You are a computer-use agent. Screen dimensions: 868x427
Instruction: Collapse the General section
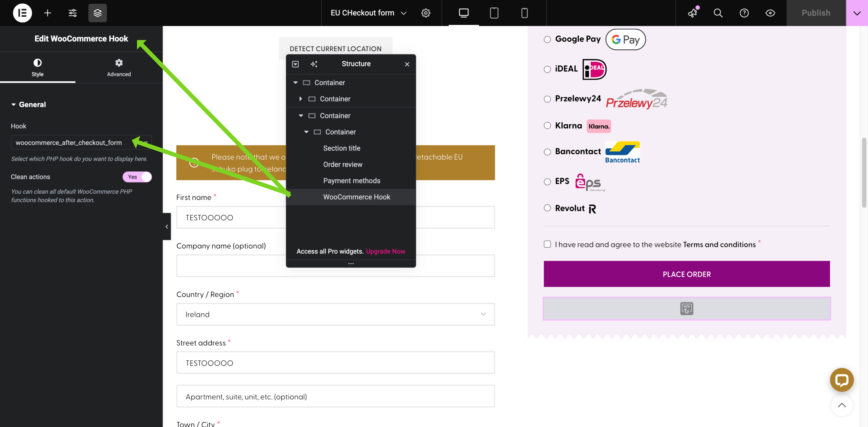tap(29, 105)
